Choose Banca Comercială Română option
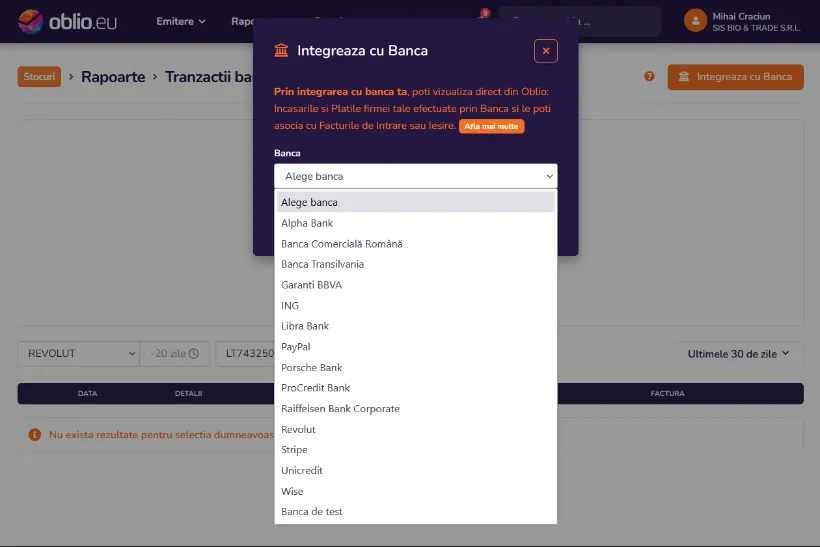This screenshot has height=547, width=820. pyautogui.click(x=416, y=244)
